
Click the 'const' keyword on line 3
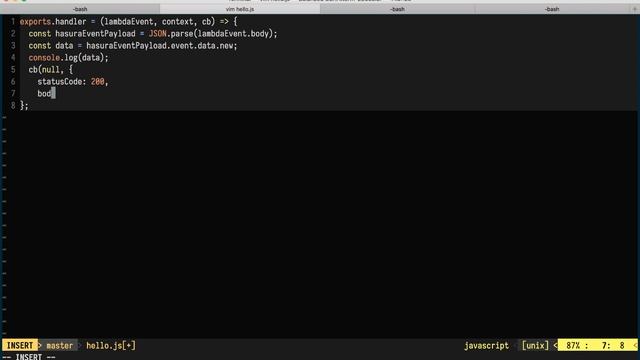[x=40, y=46]
